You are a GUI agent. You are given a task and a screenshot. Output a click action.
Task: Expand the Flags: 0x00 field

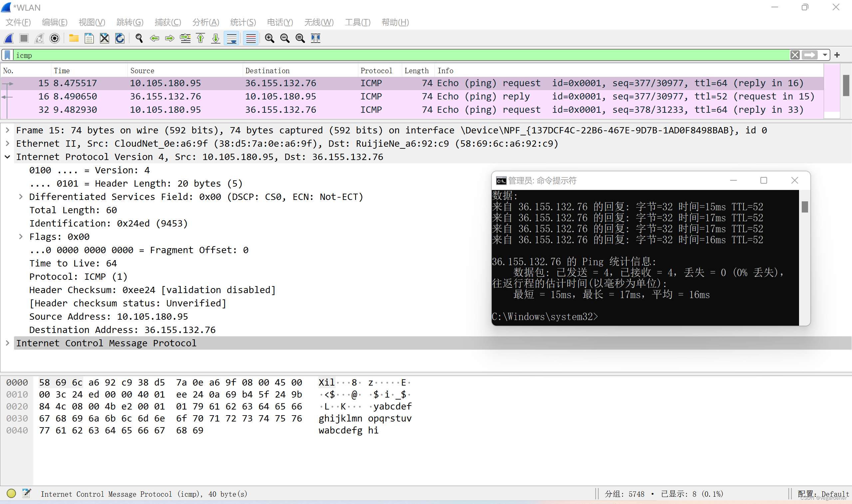point(21,237)
